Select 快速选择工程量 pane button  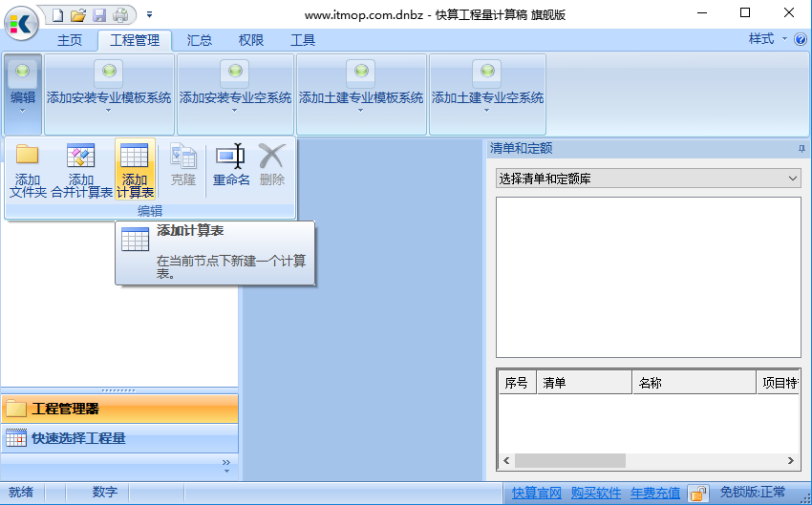[119, 438]
